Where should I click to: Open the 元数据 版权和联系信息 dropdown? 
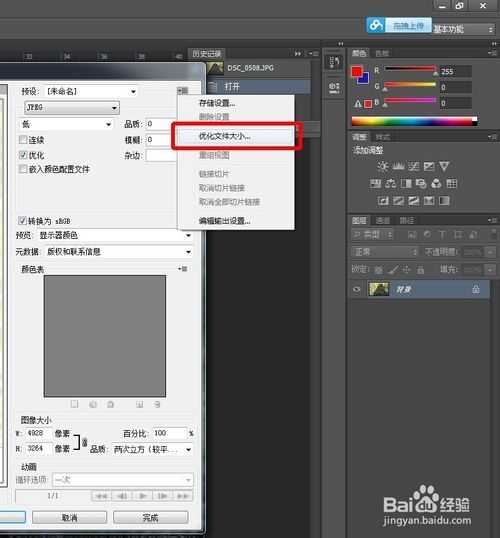click(x=118, y=252)
